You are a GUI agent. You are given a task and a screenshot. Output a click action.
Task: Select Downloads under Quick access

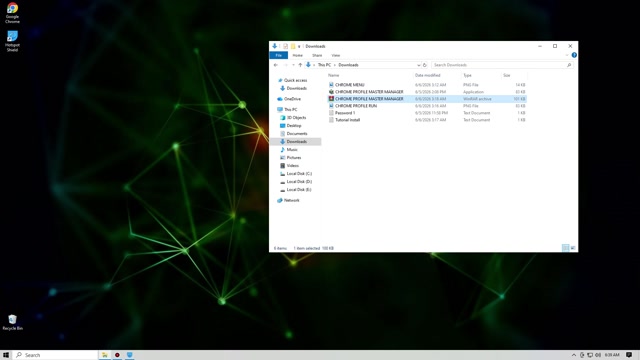[x=296, y=88]
